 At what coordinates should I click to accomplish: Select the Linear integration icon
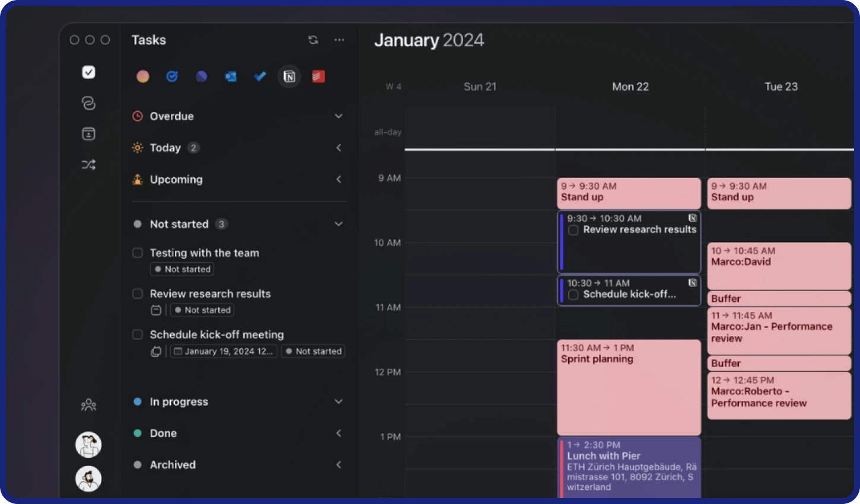tap(202, 76)
